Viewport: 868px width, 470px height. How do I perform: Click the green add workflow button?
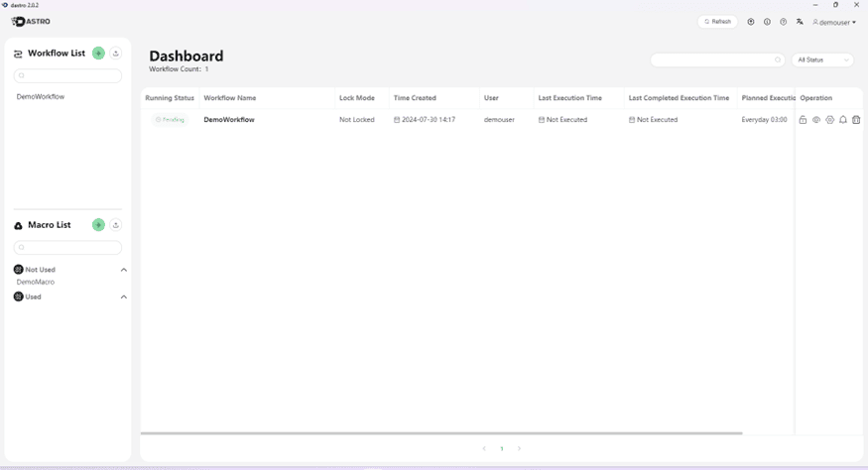pyautogui.click(x=98, y=54)
